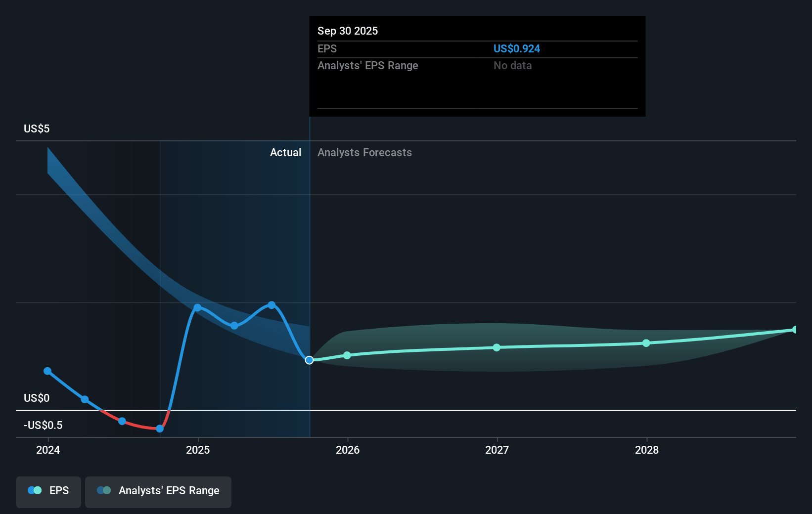Select the 2027 forecast EPS data point
Image resolution: width=812 pixels, height=514 pixels.
(x=496, y=347)
